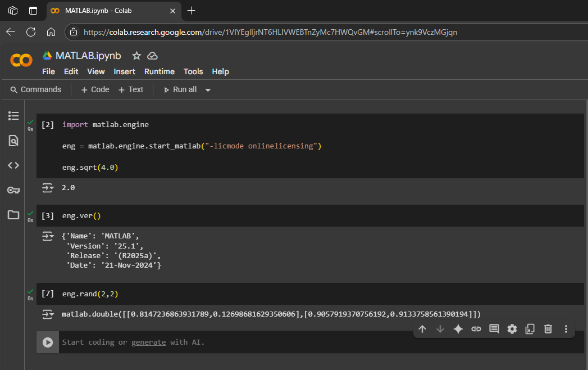Click the Gemini AI sparkle cell icon
Screen dimensions: 588x370
tap(458, 330)
